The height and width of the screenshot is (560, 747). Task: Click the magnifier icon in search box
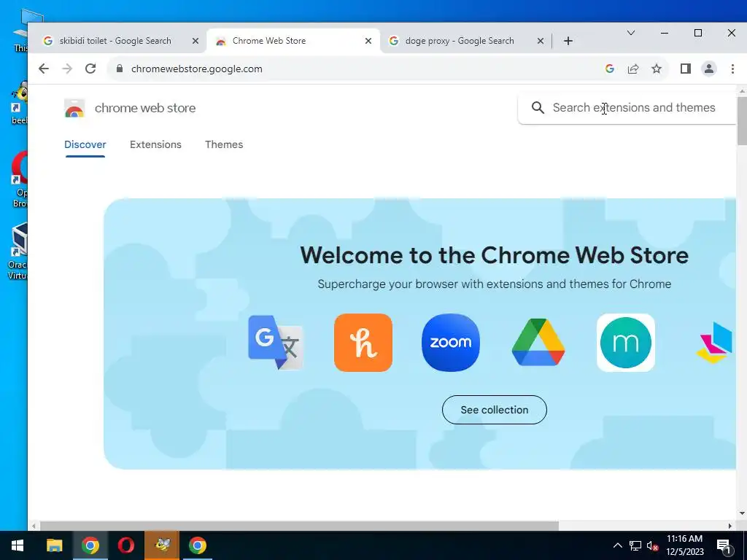pos(538,108)
